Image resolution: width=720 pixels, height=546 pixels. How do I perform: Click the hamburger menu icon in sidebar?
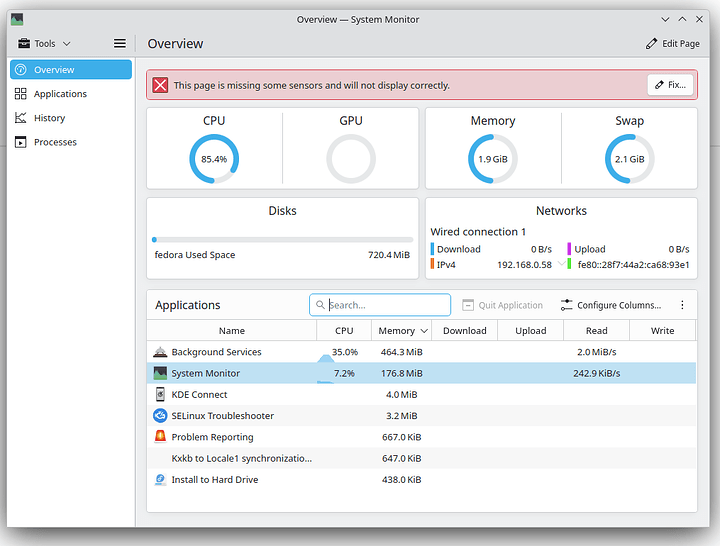coord(120,44)
